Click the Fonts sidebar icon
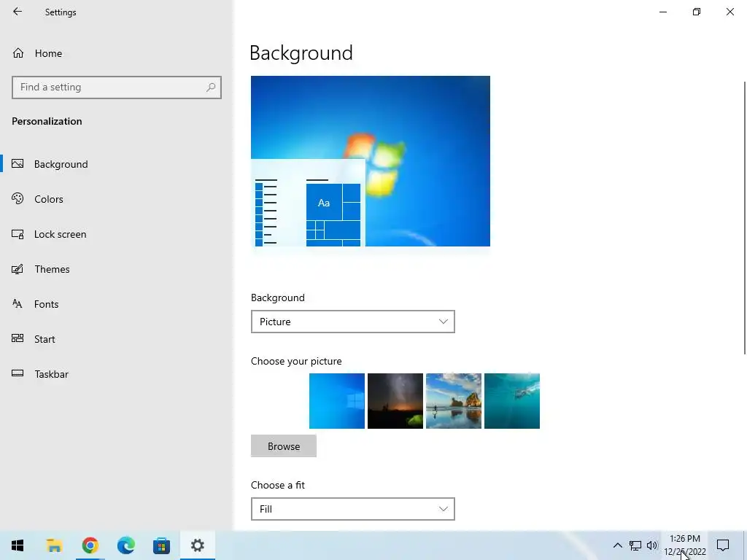 (18, 303)
